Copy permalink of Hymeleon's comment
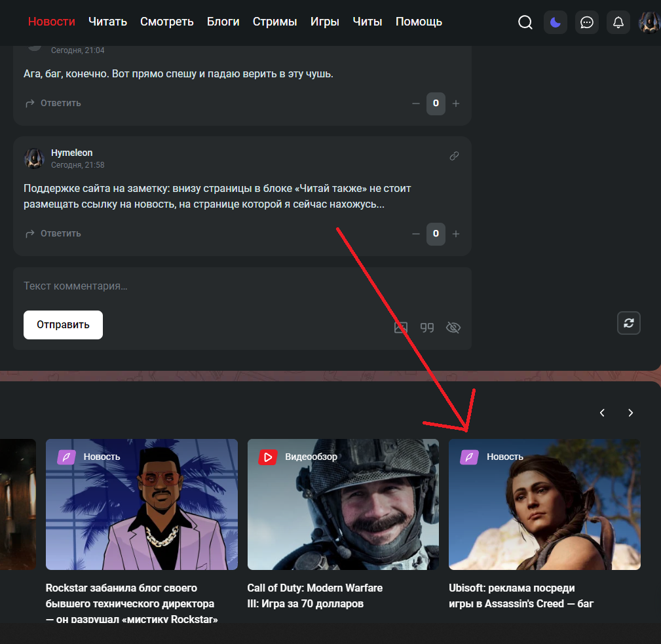The height and width of the screenshot is (644, 661). pyautogui.click(x=454, y=156)
